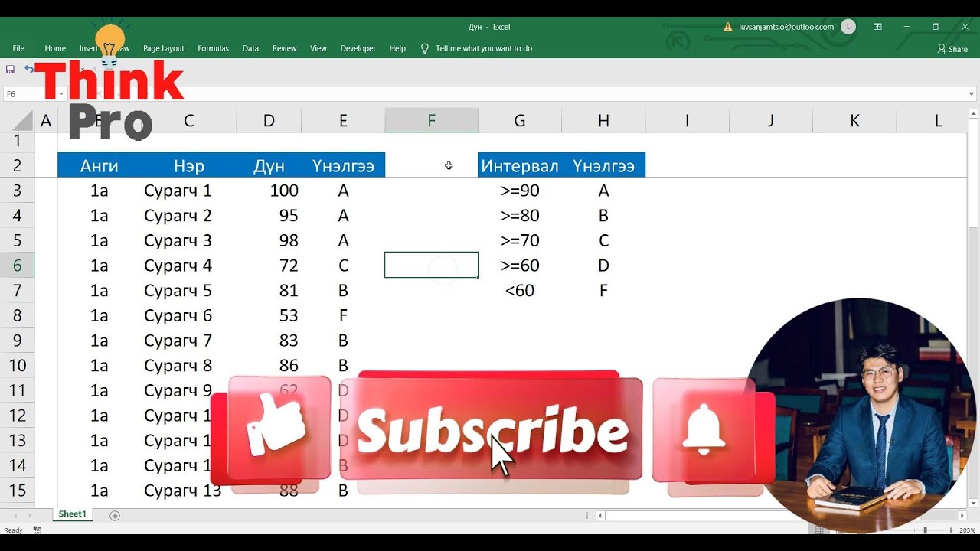Screen dimensions: 980x551
Task: Click cell containing Сурагч 1
Action: point(188,191)
